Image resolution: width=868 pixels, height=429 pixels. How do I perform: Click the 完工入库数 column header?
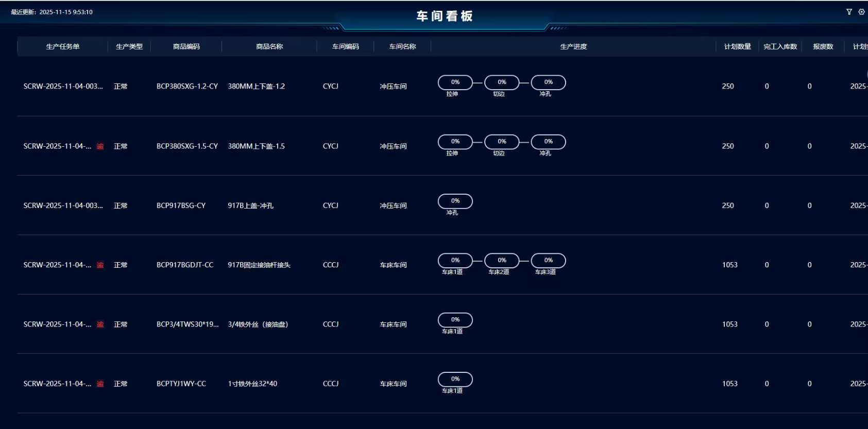780,47
